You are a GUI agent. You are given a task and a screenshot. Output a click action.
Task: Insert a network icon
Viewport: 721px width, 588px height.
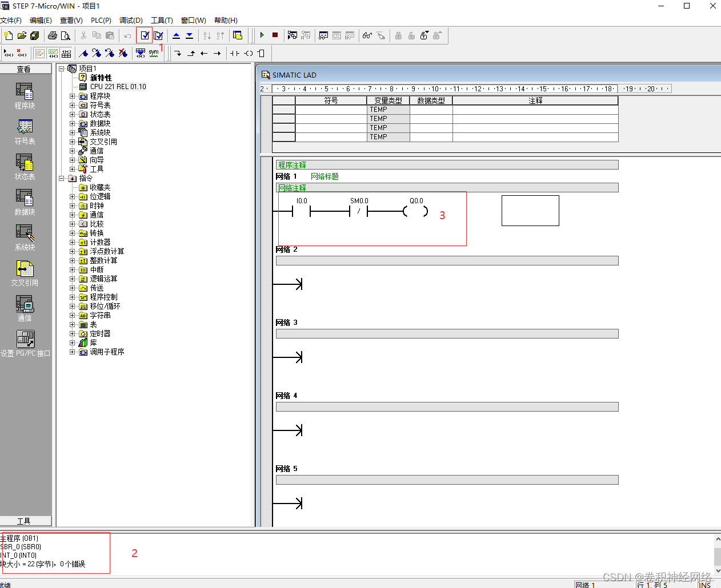[x=9, y=53]
